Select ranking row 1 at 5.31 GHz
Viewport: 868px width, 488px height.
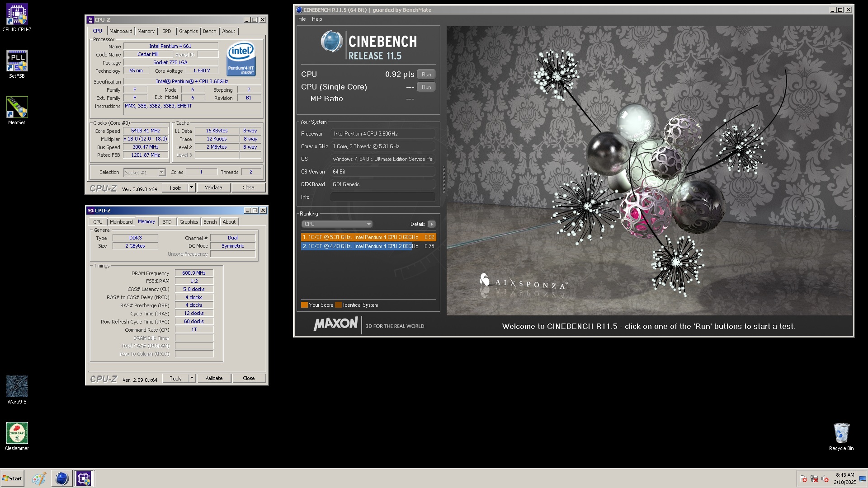(368, 237)
